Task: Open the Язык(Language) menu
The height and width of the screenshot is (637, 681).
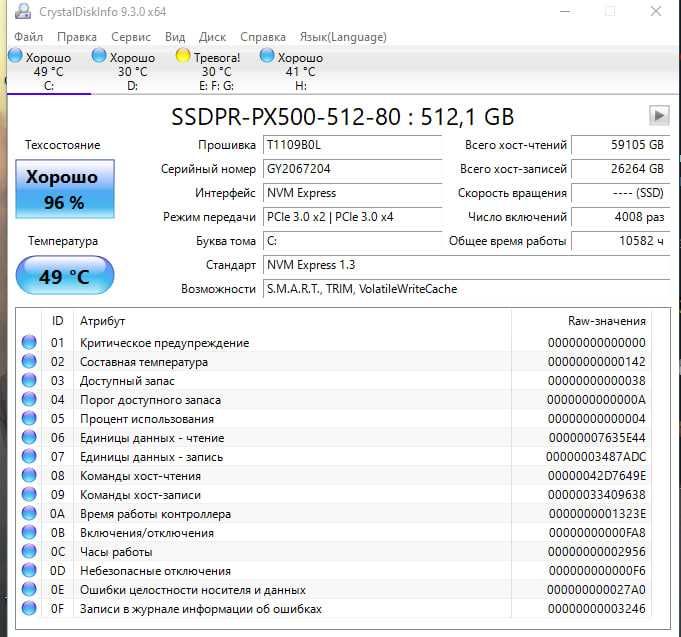Action: point(343,37)
